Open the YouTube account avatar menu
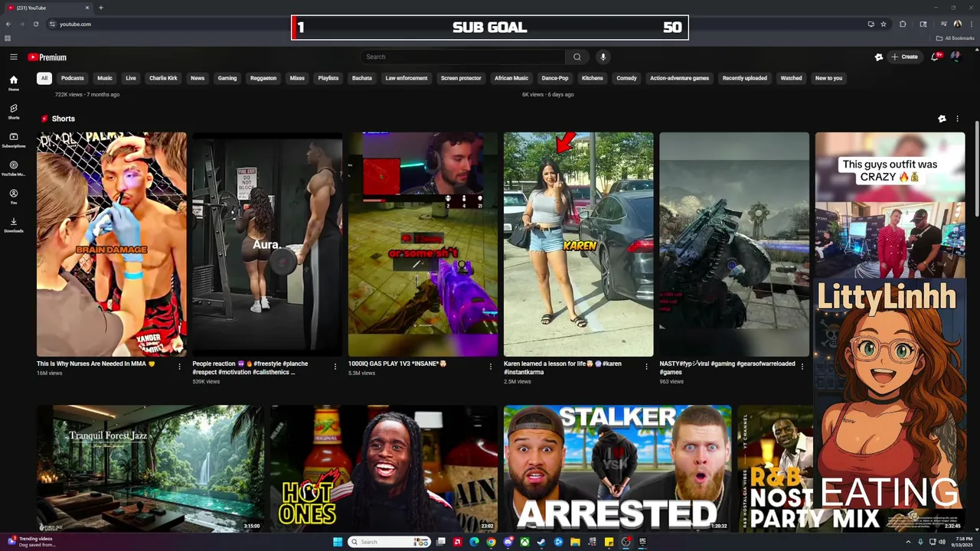Screen dimensions: 980x551 coord(955,57)
